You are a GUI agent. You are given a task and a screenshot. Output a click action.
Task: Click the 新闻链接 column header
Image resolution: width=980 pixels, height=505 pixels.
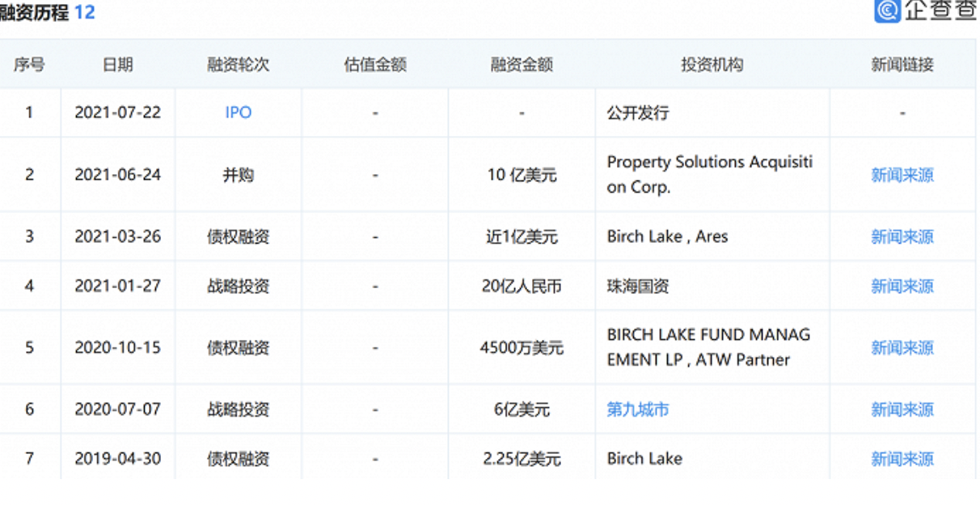point(902,65)
